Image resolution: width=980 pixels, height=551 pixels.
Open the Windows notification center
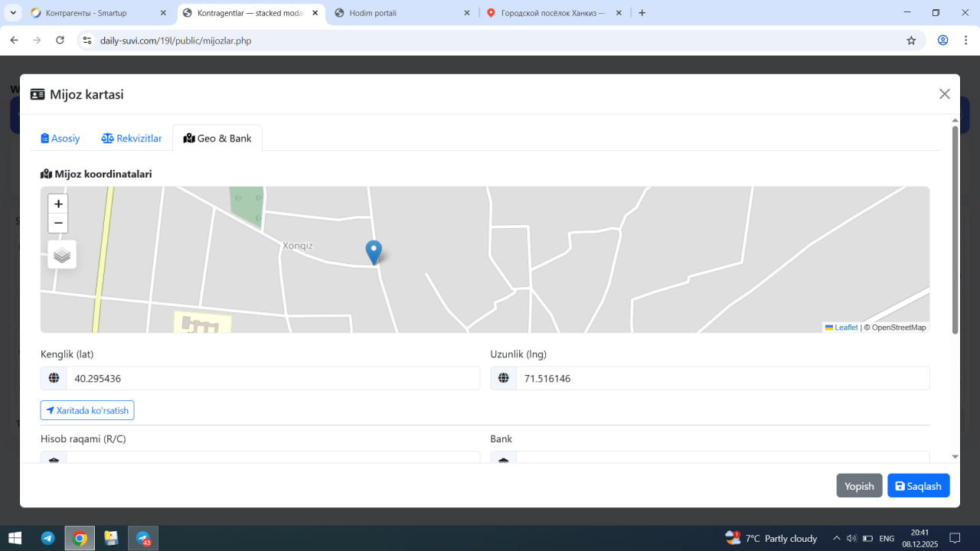[955, 538]
